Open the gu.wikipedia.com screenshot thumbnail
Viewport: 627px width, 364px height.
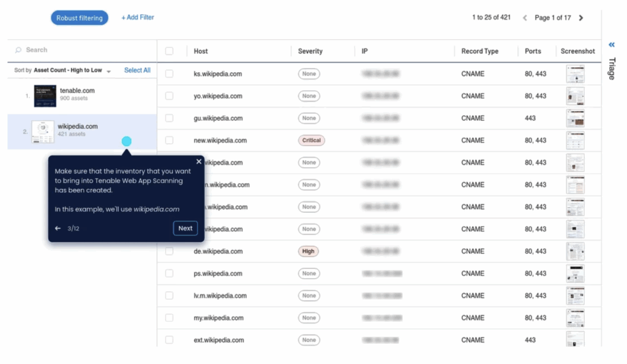[x=576, y=118]
